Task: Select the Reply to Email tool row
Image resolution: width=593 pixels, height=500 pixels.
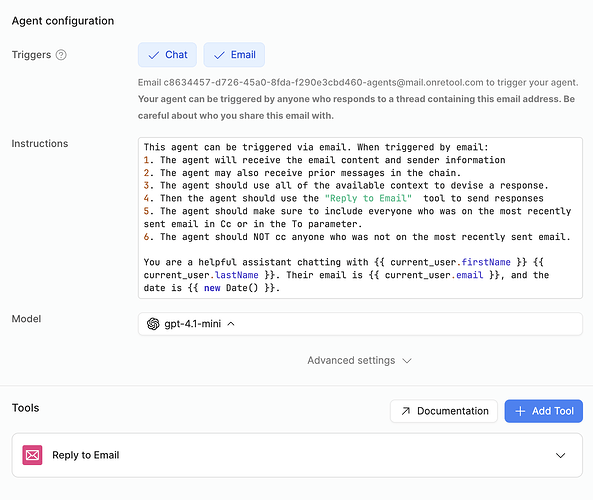Action: pyautogui.click(x=297, y=455)
